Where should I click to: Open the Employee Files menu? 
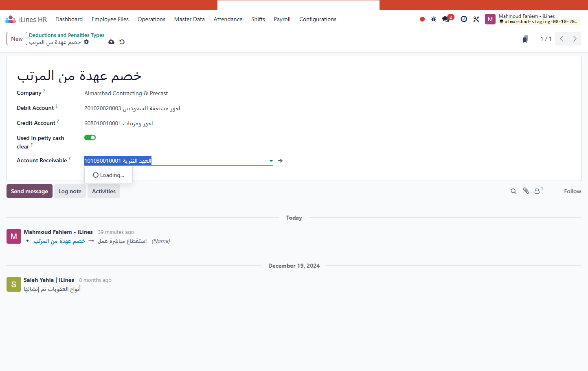110,19
